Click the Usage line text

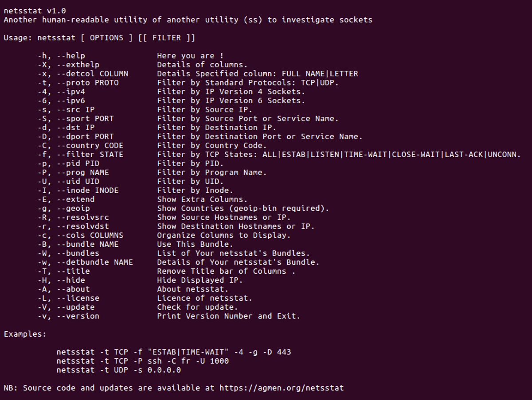coord(99,38)
